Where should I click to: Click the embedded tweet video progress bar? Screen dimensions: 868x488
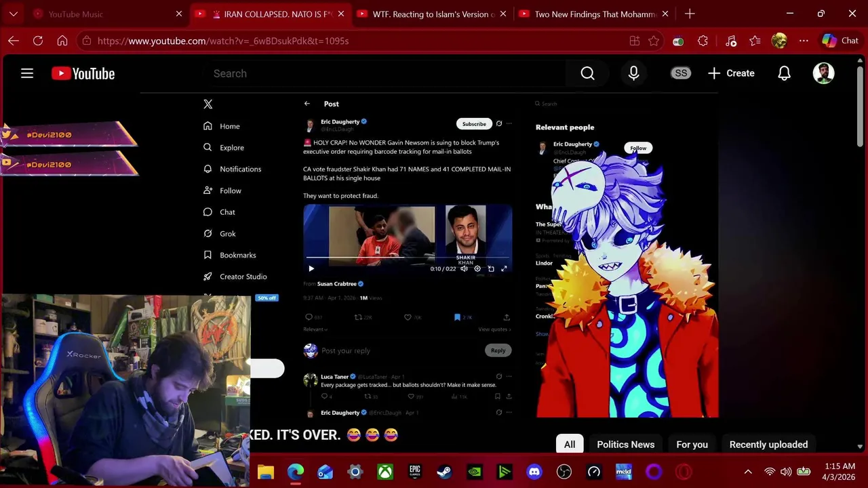tap(407, 258)
